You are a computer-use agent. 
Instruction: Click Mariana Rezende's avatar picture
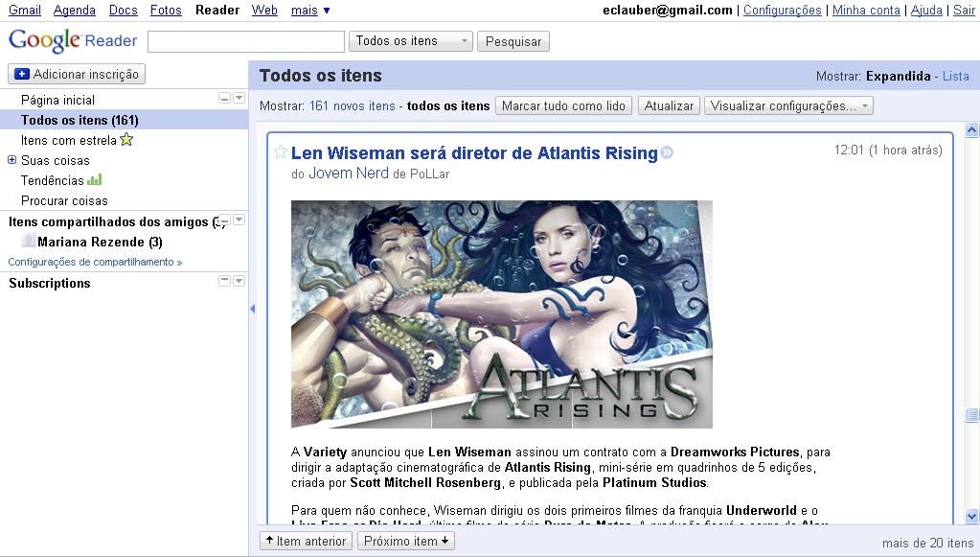[29, 241]
